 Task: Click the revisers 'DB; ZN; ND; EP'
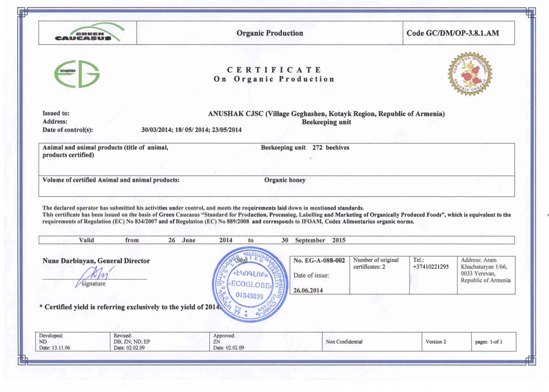(x=132, y=342)
